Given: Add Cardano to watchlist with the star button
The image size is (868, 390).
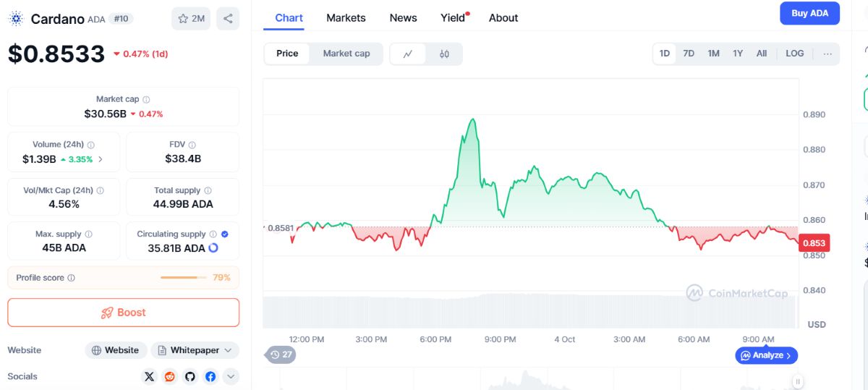Looking at the screenshot, I should click(191, 19).
